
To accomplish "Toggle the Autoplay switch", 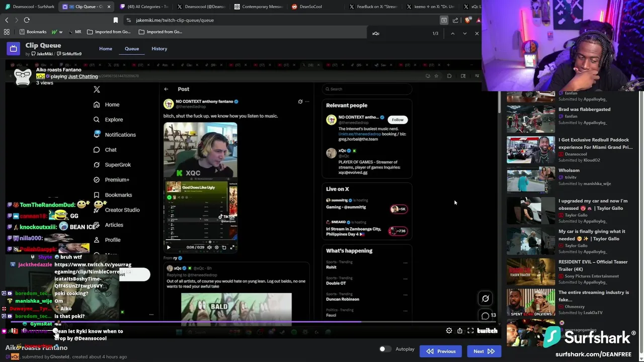I will pyautogui.click(x=385, y=349).
